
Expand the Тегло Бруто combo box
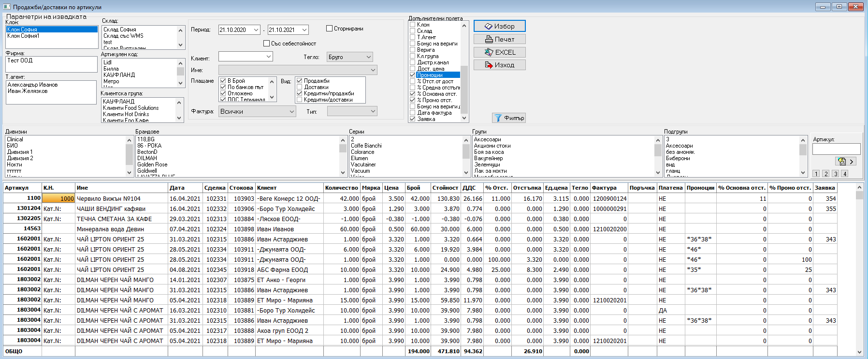click(x=368, y=57)
